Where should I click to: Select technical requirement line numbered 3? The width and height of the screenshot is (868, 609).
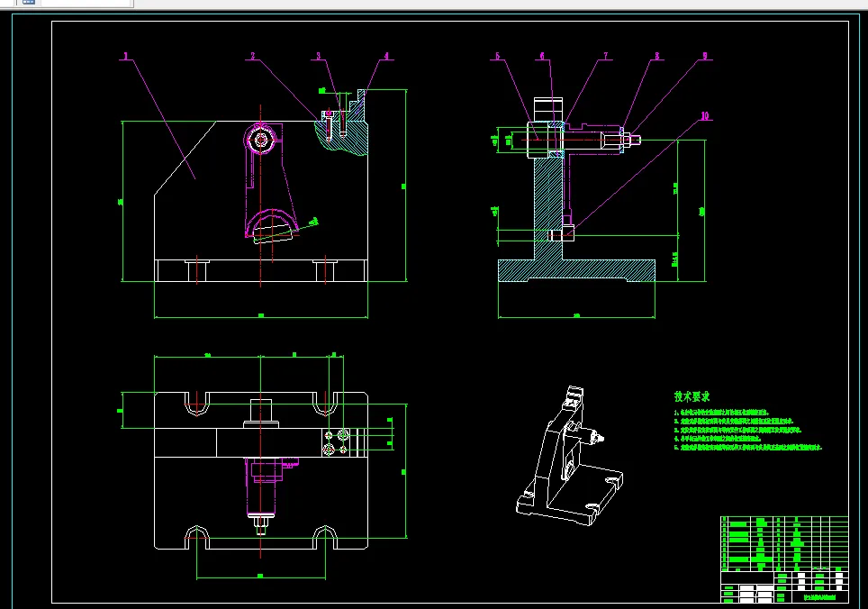coord(738,430)
